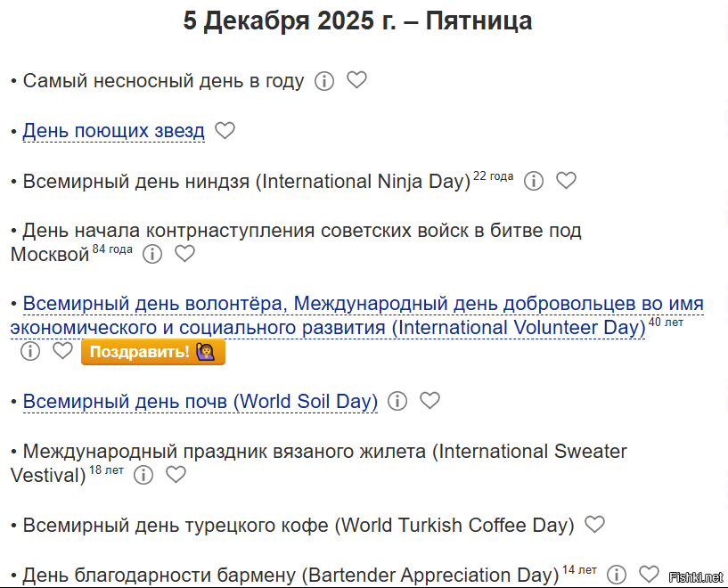Heart the International Sweater Vestival entry

(x=176, y=474)
